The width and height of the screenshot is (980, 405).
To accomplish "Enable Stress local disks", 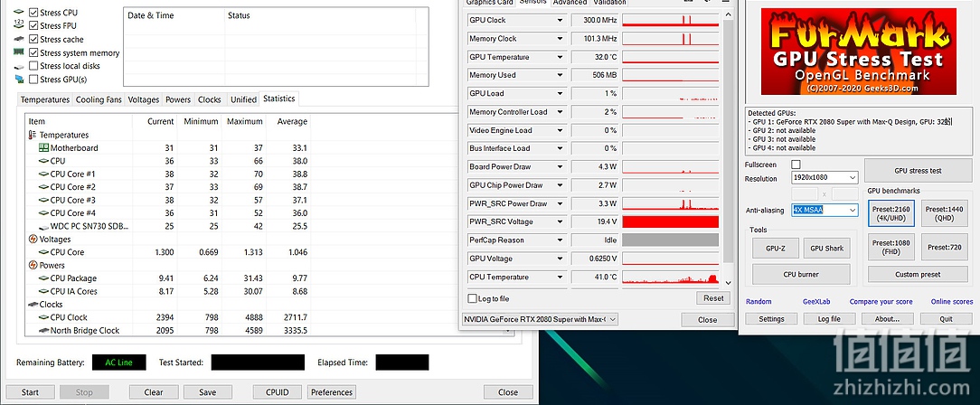I will pyautogui.click(x=33, y=66).
